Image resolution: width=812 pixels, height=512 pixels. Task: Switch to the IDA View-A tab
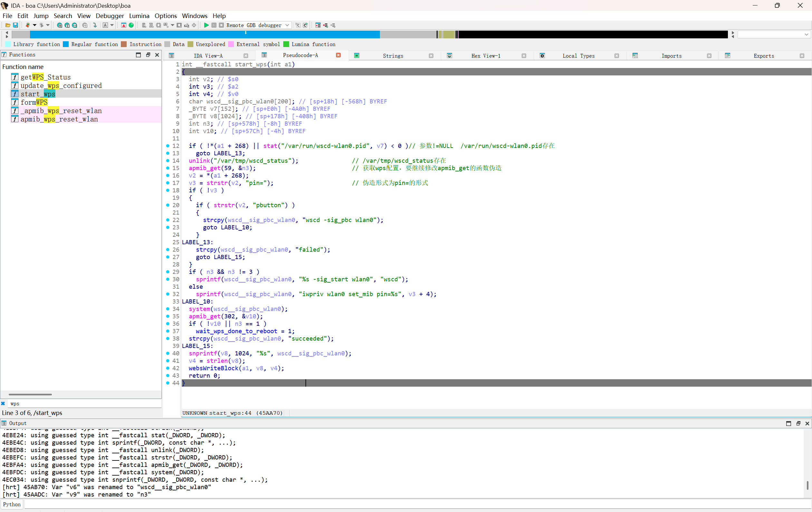click(208, 56)
